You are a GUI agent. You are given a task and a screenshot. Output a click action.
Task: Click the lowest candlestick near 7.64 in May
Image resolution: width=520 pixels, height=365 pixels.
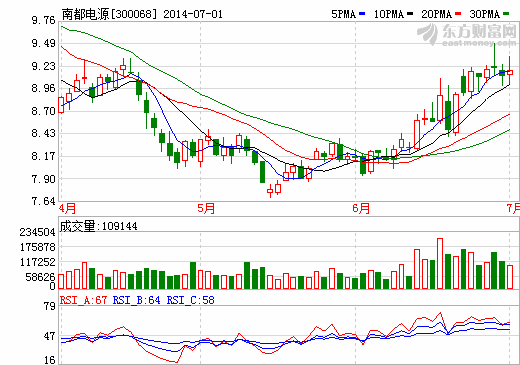[270, 191]
